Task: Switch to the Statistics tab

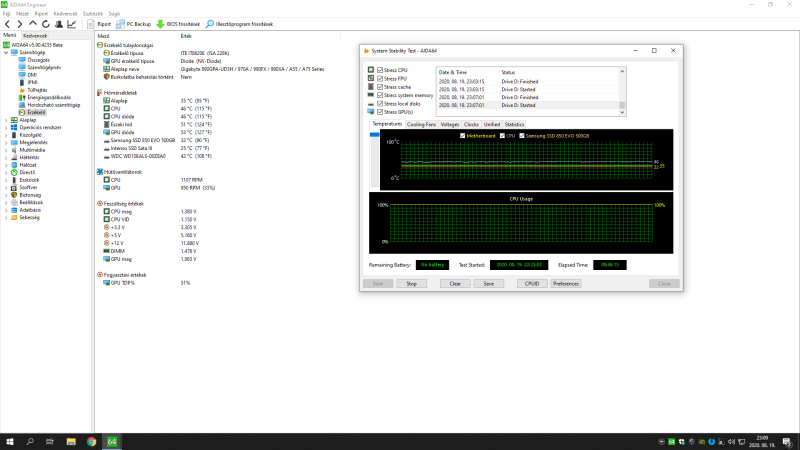Action: tap(514, 124)
